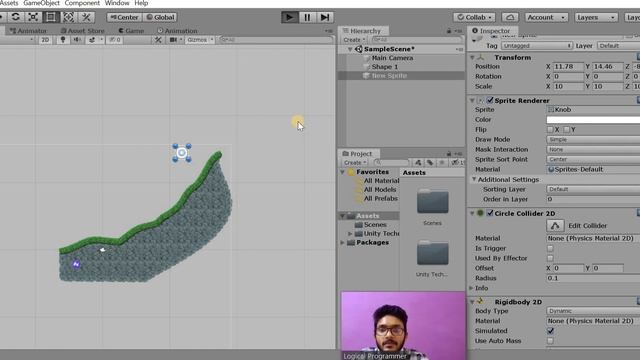Open the Collab dropdown
Screen dimensions: 640x360
click(474, 17)
